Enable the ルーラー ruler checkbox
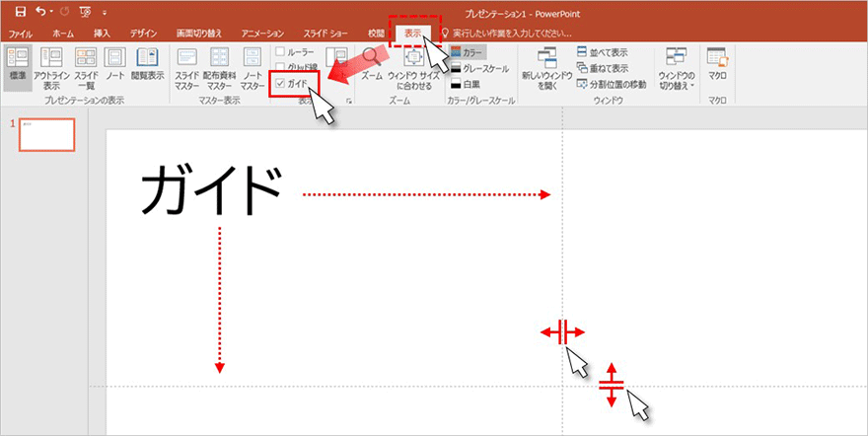 tap(281, 51)
